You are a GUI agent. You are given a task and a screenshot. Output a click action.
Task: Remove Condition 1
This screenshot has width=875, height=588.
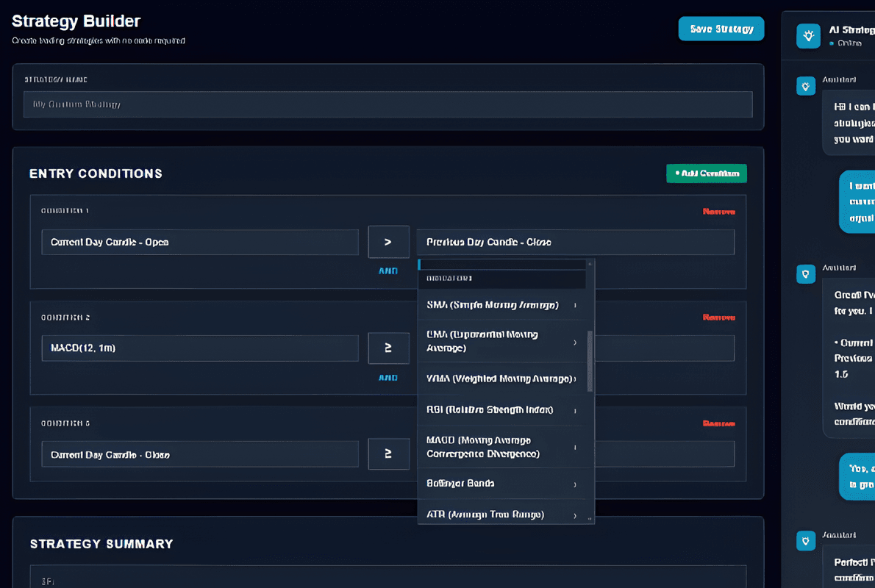click(x=719, y=212)
